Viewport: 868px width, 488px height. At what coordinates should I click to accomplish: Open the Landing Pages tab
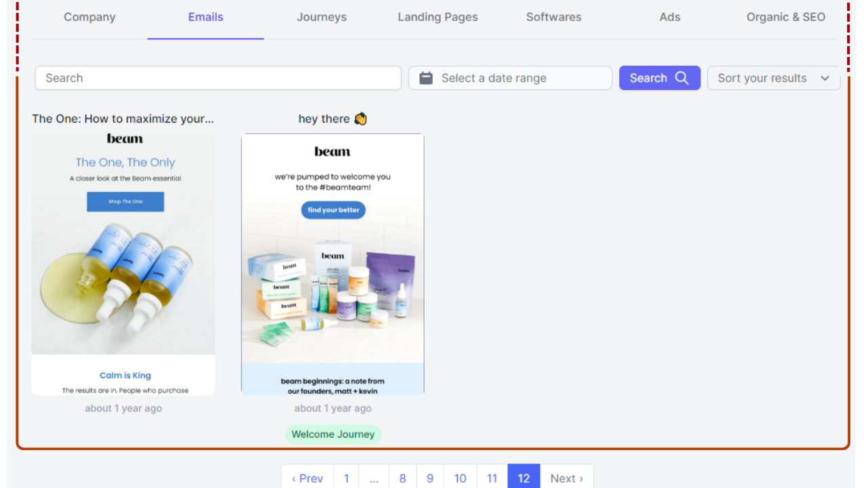437,18
